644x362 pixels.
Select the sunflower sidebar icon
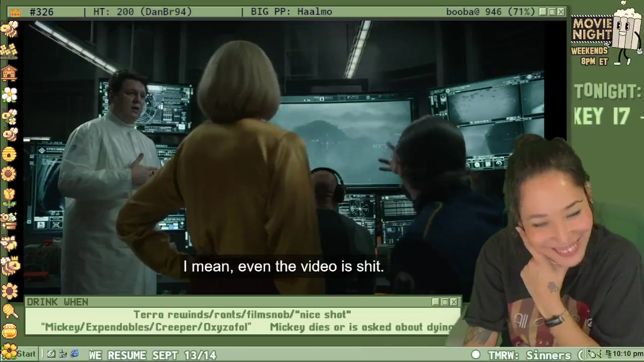point(9,174)
